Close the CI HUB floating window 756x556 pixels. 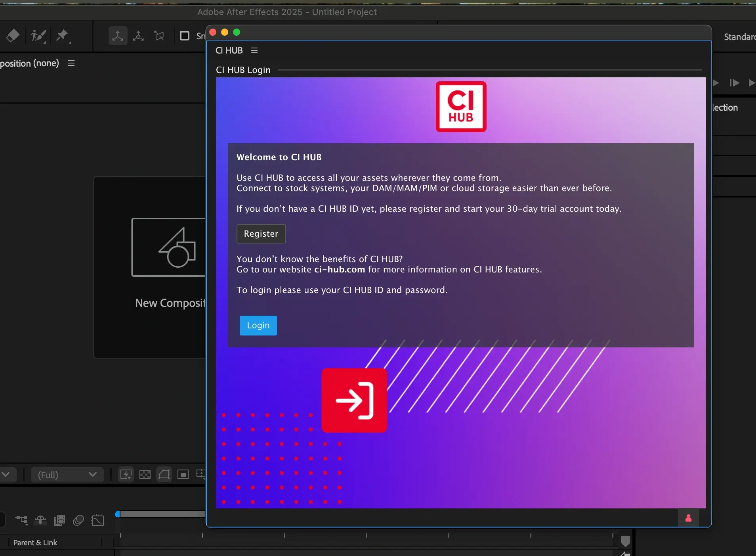tap(213, 32)
